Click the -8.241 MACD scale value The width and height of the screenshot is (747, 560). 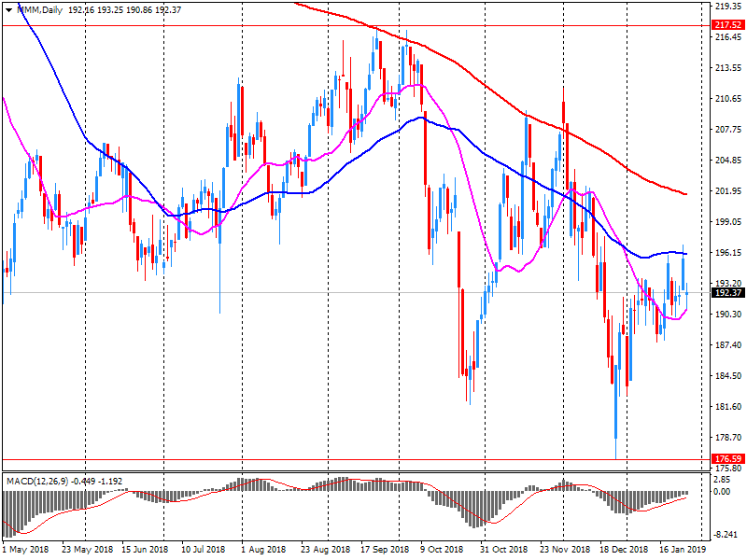pos(727,534)
